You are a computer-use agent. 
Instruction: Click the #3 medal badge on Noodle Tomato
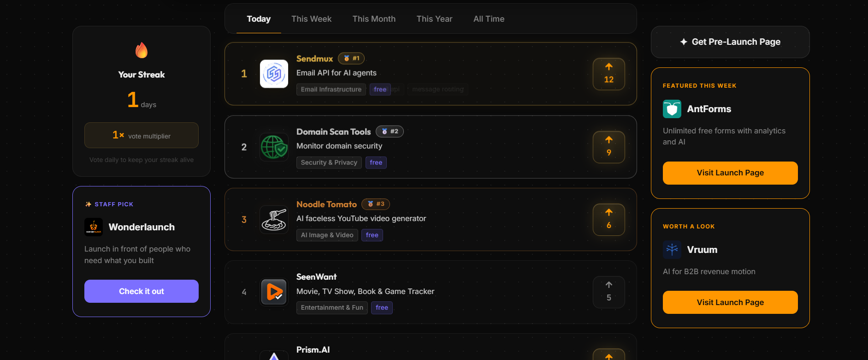(x=376, y=204)
